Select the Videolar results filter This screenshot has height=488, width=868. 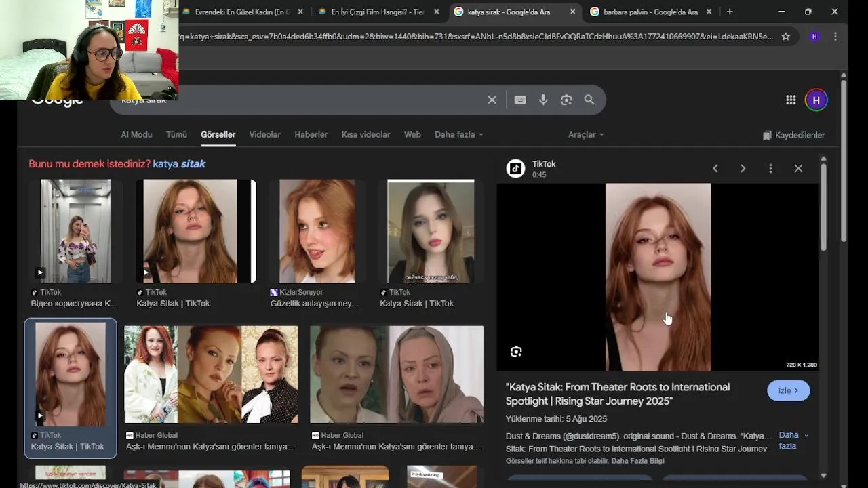point(265,134)
